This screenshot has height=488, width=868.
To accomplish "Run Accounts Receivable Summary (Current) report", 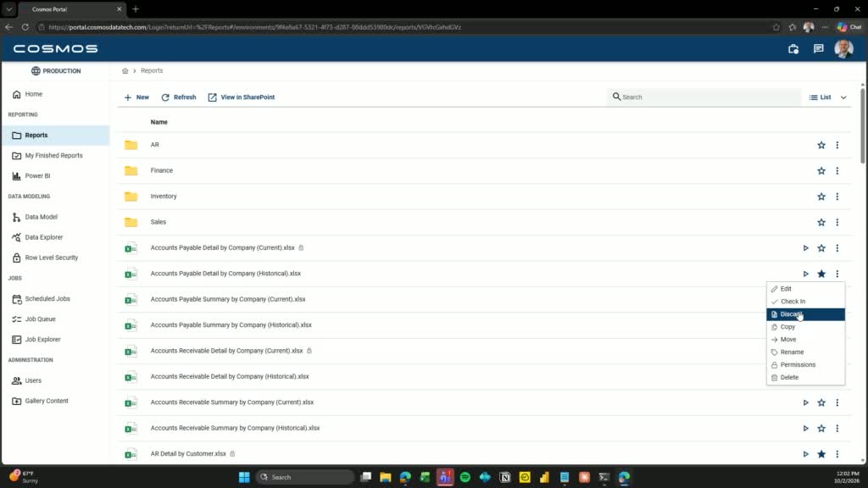I will [806, 402].
